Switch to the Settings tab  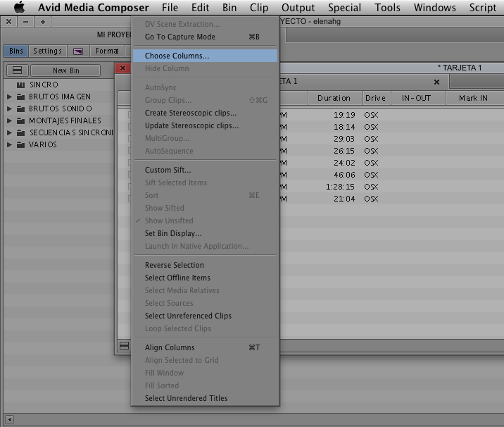tap(48, 51)
